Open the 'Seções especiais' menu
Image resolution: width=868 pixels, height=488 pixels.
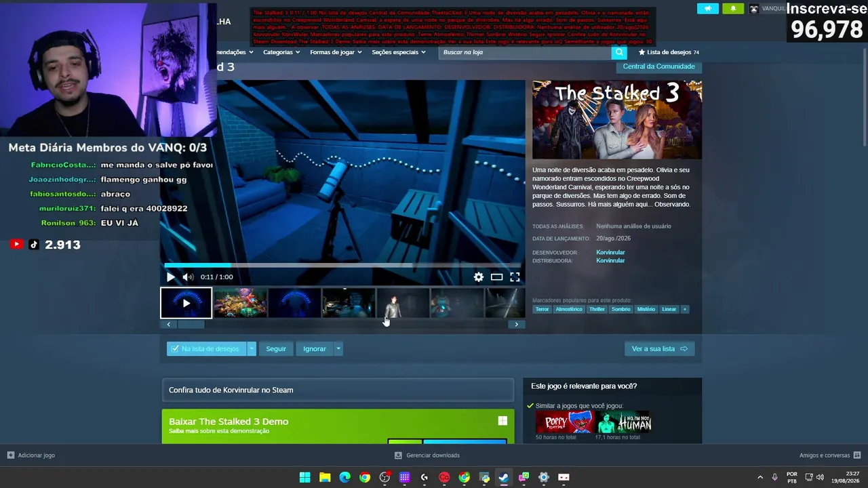399,52
